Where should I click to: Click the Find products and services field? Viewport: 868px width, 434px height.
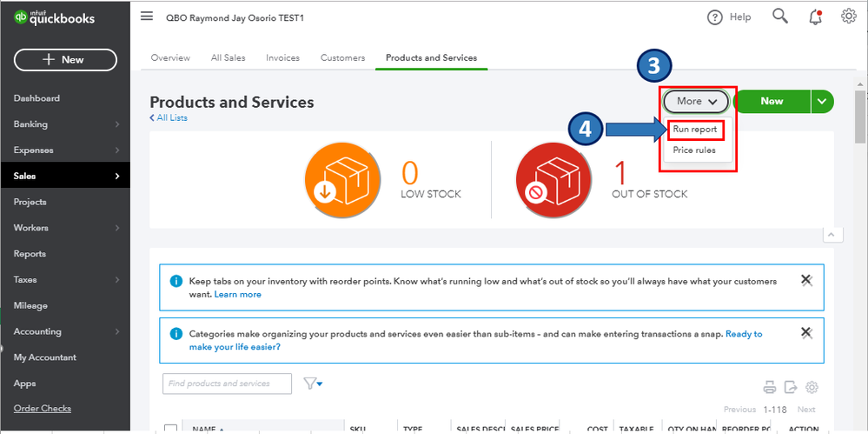(x=227, y=384)
